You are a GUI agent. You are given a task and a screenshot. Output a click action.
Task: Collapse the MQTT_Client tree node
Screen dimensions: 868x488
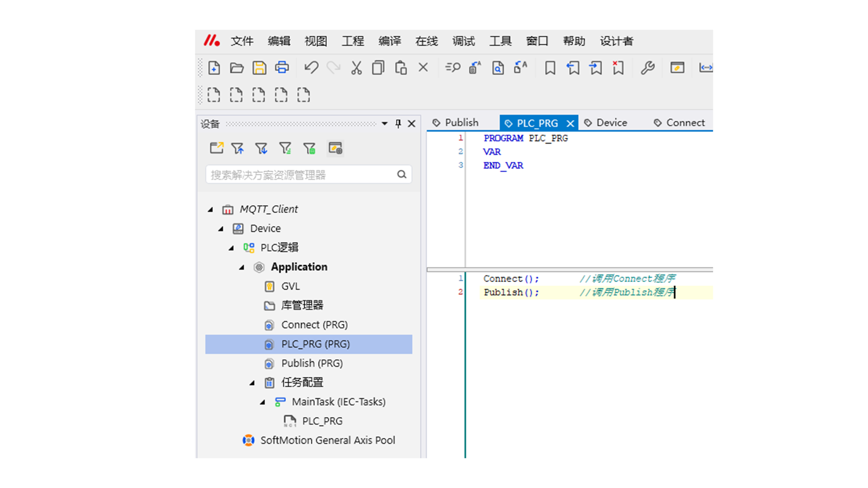pyautogui.click(x=210, y=210)
